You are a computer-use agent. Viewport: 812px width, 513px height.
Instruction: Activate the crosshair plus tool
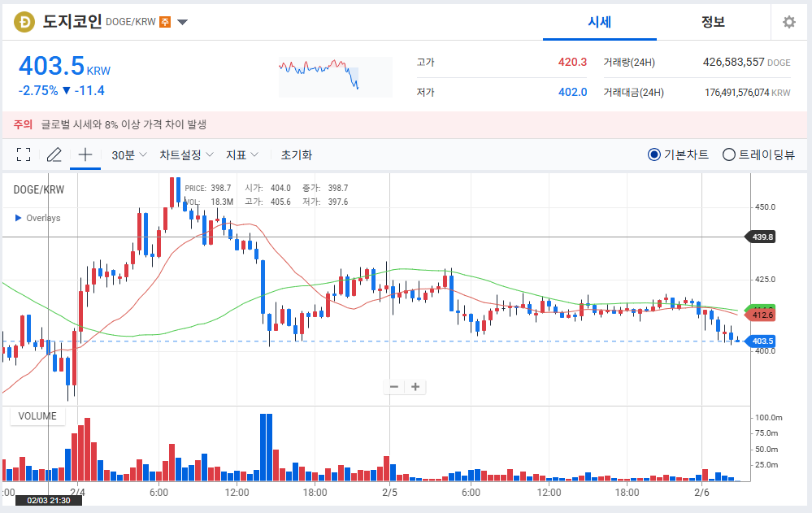[x=85, y=154]
